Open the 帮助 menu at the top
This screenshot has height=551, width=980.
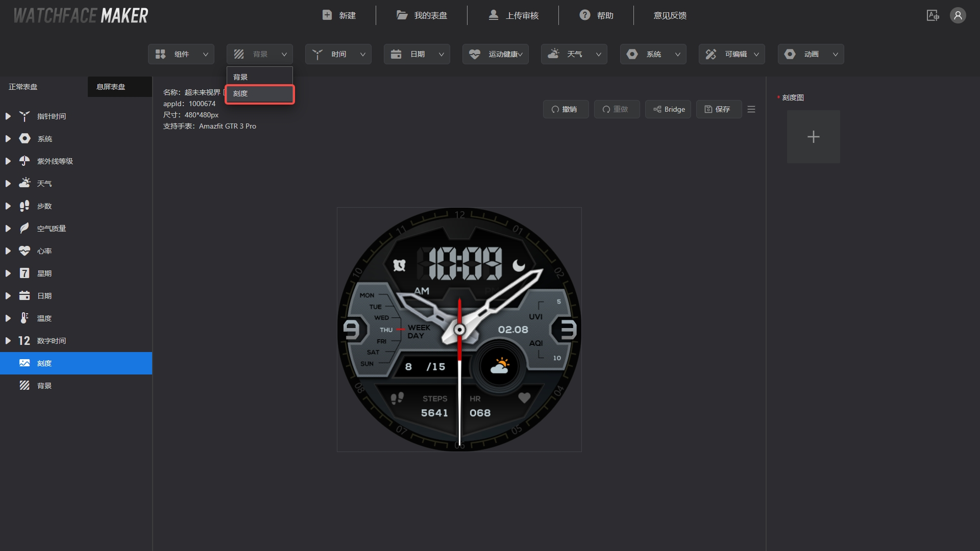coord(596,15)
